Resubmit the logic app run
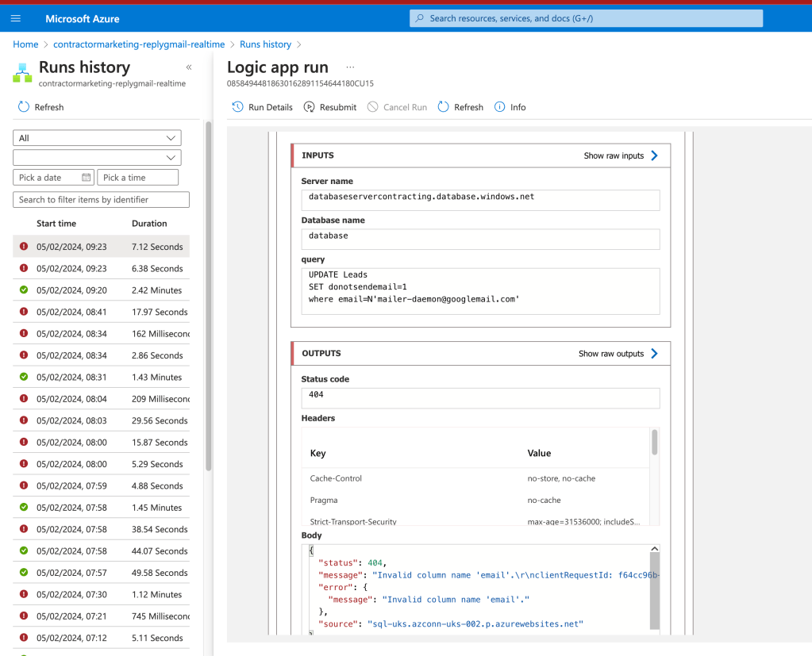Screen dimensions: 812x656 point(330,107)
